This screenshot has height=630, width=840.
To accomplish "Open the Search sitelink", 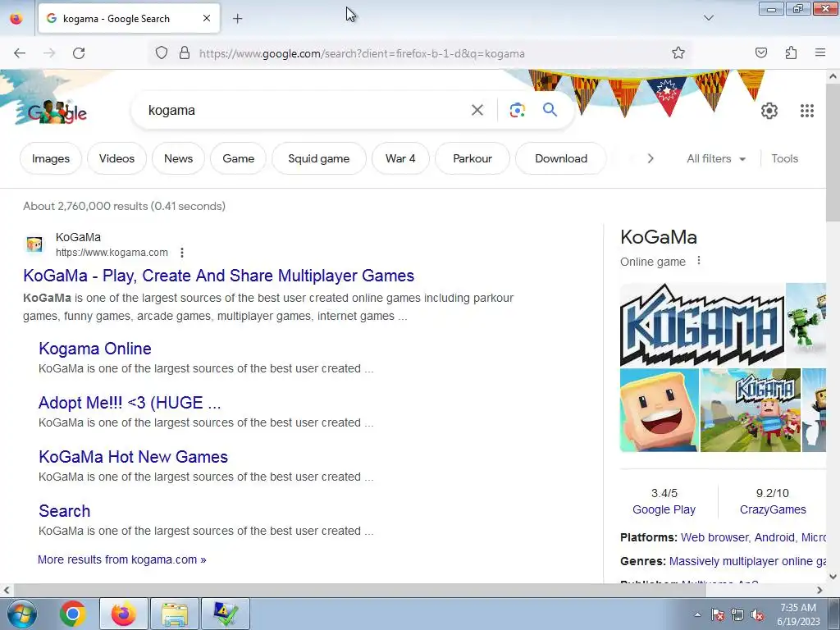I will (64, 510).
